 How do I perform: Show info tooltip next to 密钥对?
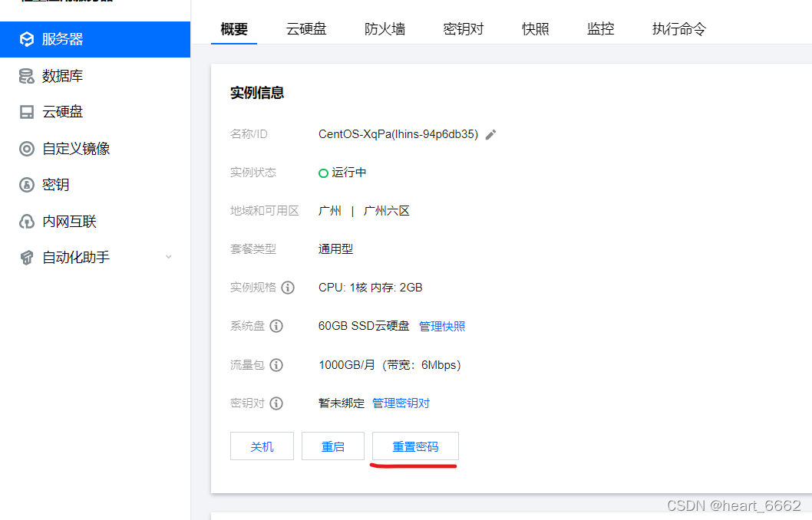[x=276, y=403]
